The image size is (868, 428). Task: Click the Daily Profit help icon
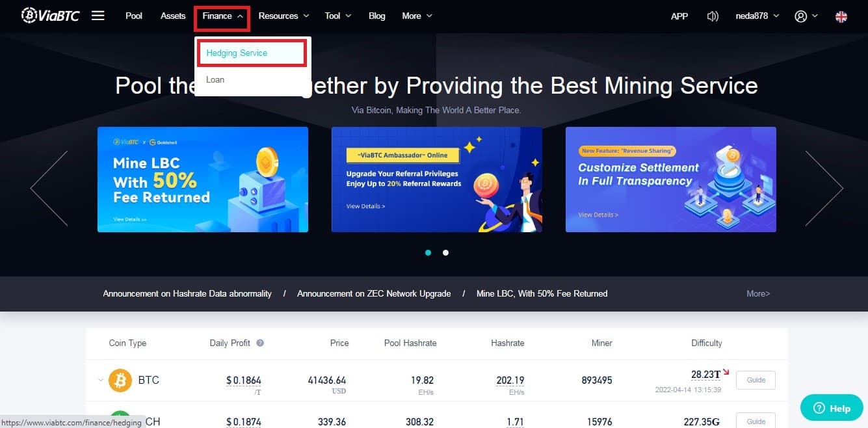(x=260, y=343)
